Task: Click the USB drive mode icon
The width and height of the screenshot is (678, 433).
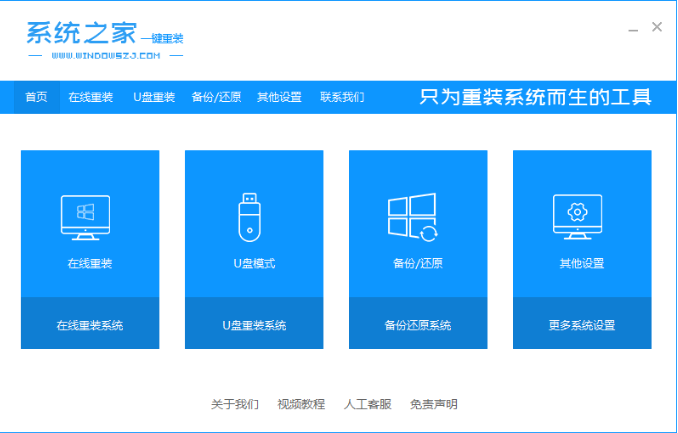Action: point(250,217)
